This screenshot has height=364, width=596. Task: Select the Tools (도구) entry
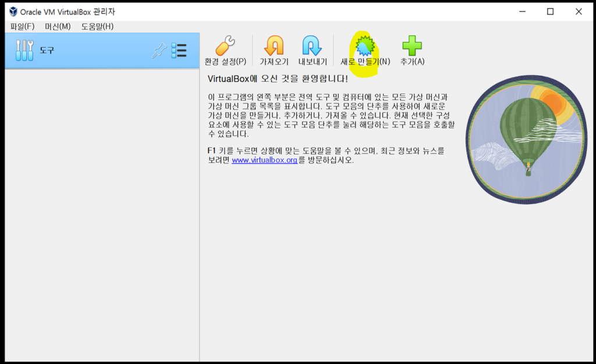pyautogui.click(x=102, y=51)
